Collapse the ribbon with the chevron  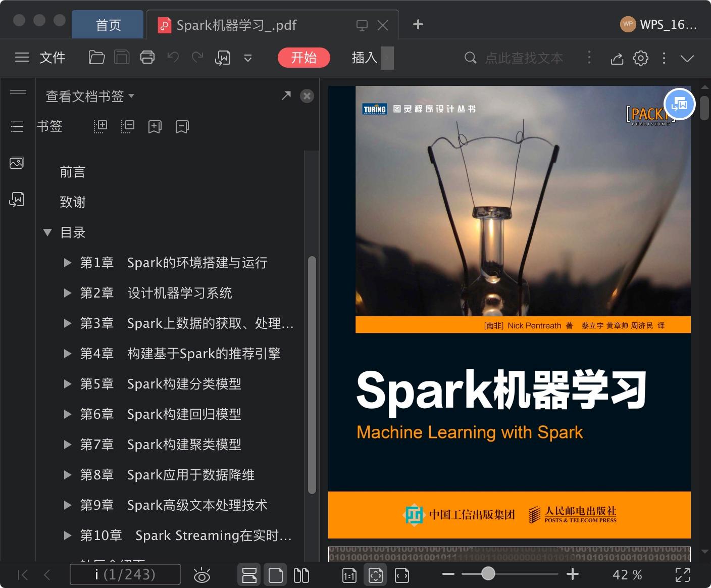pos(687,58)
